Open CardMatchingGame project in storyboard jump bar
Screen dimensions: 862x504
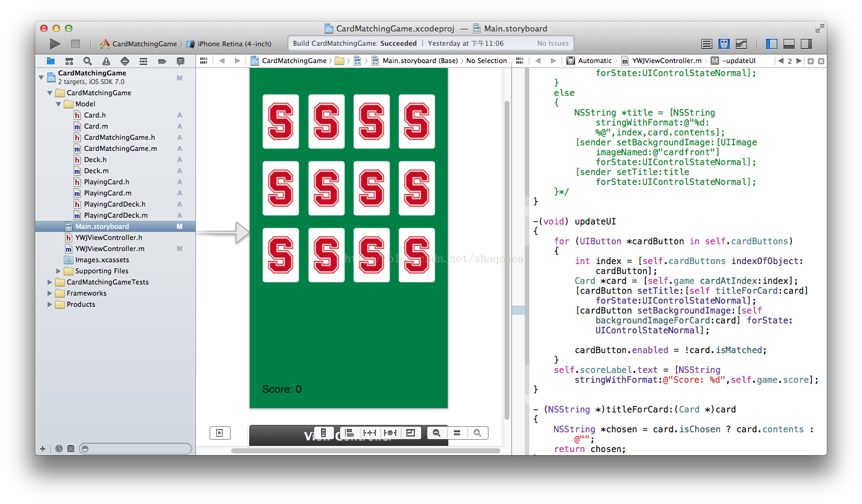click(x=289, y=61)
